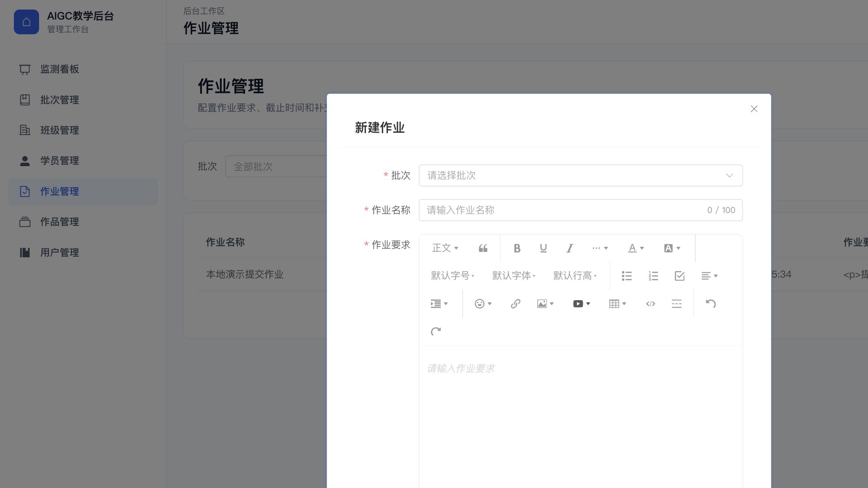Open 学员管理 in the sidebar
This screenshot has height=488, width=868.
coord(83,161)
